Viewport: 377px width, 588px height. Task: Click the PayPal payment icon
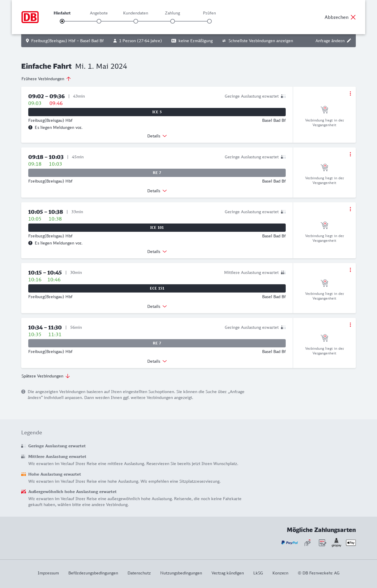click(x=290, y=543)
